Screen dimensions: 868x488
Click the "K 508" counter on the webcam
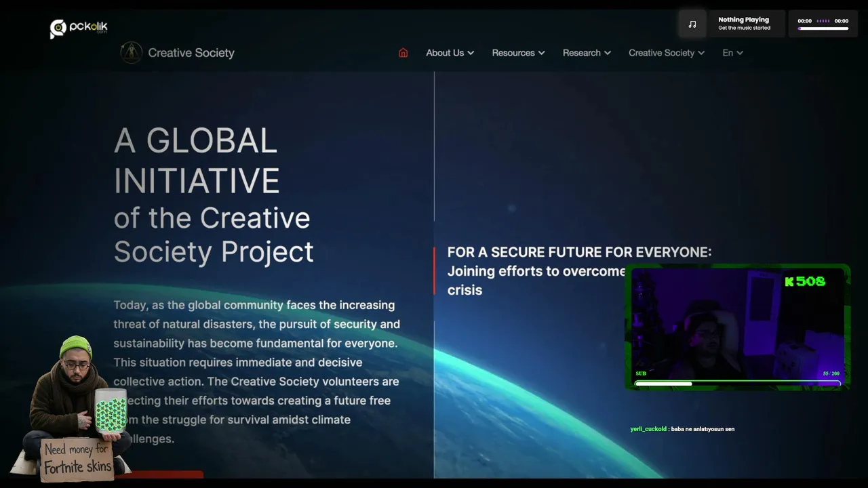pyautogui.click(x=805, y=281)
